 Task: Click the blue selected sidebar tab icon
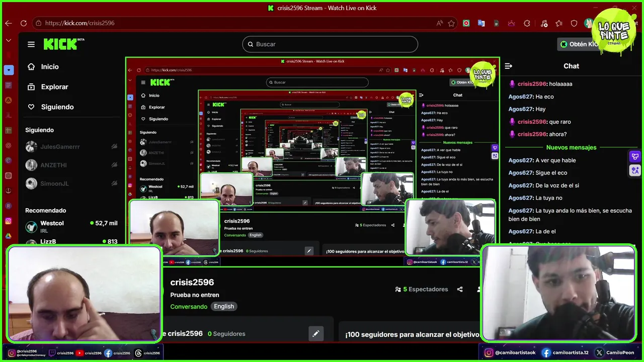pyautogui.click(x=9, y=70)
